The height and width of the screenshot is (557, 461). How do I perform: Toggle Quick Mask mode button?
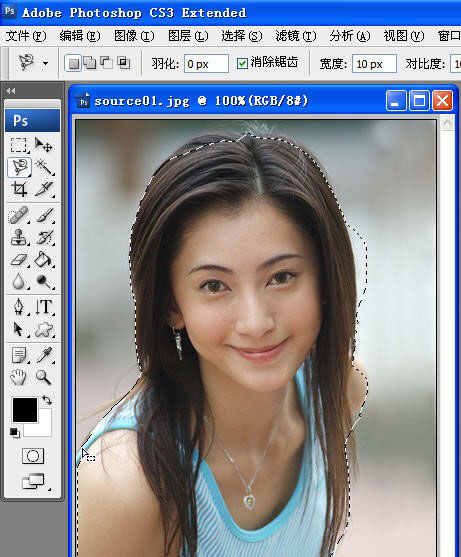33,455
